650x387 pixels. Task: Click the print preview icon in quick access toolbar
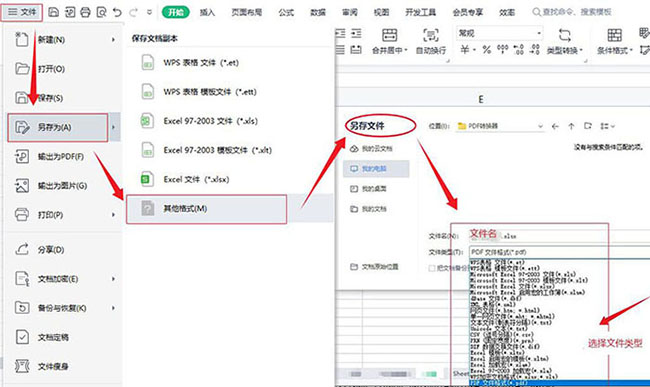click(x=102, y=12)
